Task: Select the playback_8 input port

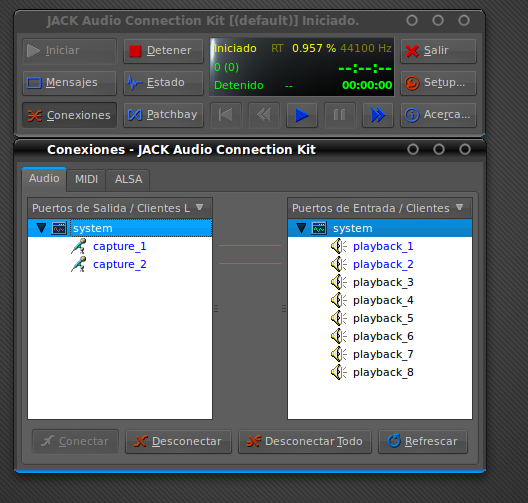Action: click(383, 373)
